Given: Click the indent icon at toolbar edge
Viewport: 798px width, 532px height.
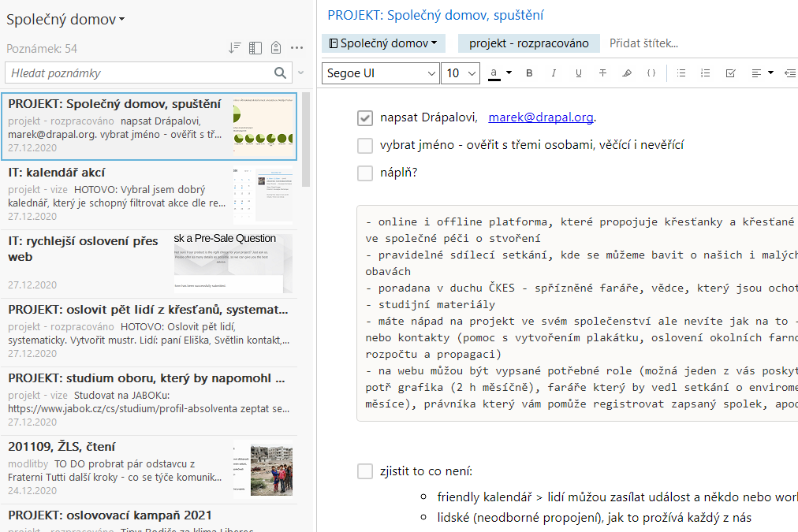Looking at the screenshot, I should tap(790, 73).
